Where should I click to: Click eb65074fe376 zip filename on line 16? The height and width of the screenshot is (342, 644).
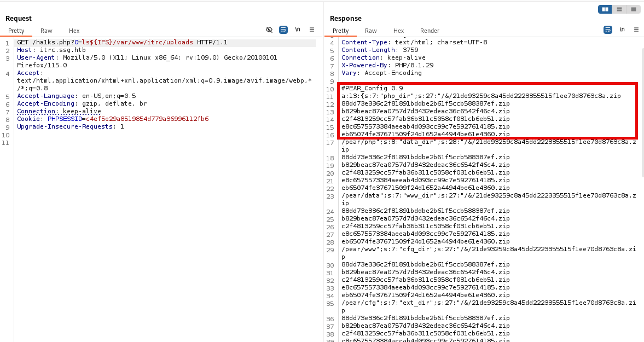coord(426,134)
